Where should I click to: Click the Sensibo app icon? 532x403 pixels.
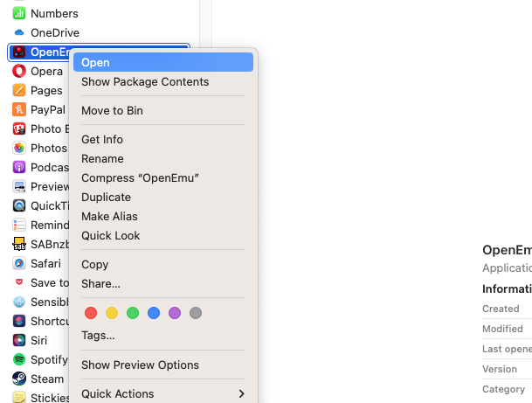click(x=19, y=302)
